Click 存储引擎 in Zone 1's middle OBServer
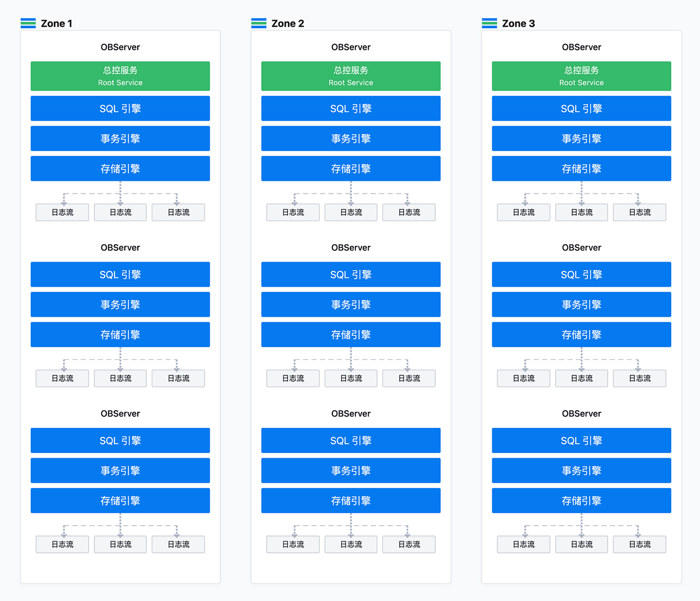The width and height of the screenshot is (700, 601). [120, 335]
